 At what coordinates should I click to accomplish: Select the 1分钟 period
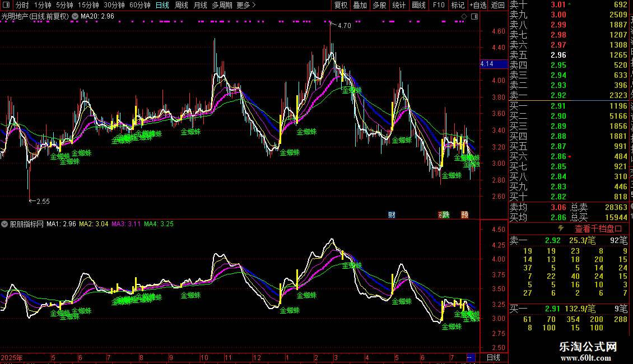pos(43,5)
